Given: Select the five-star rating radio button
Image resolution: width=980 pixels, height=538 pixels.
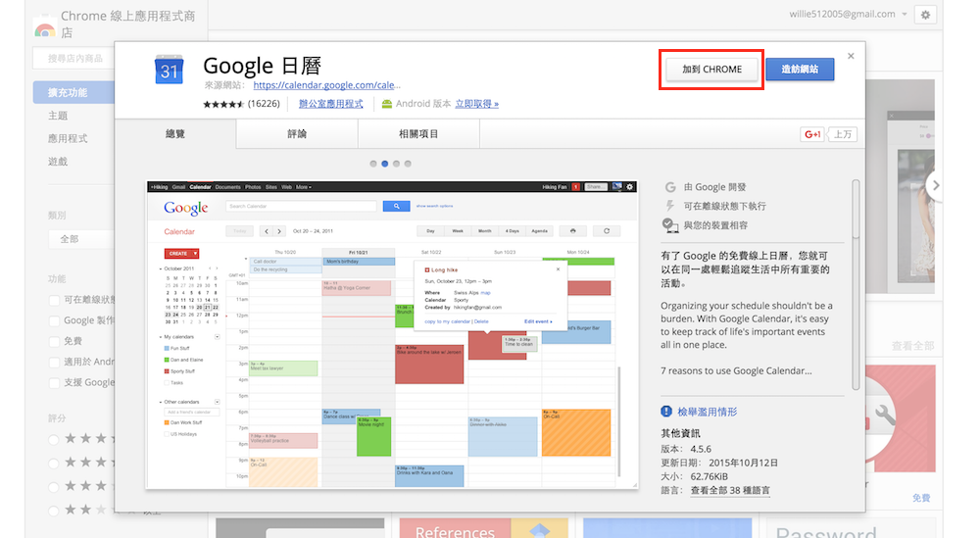Looking at the screenshot, I should coord(54,440).
